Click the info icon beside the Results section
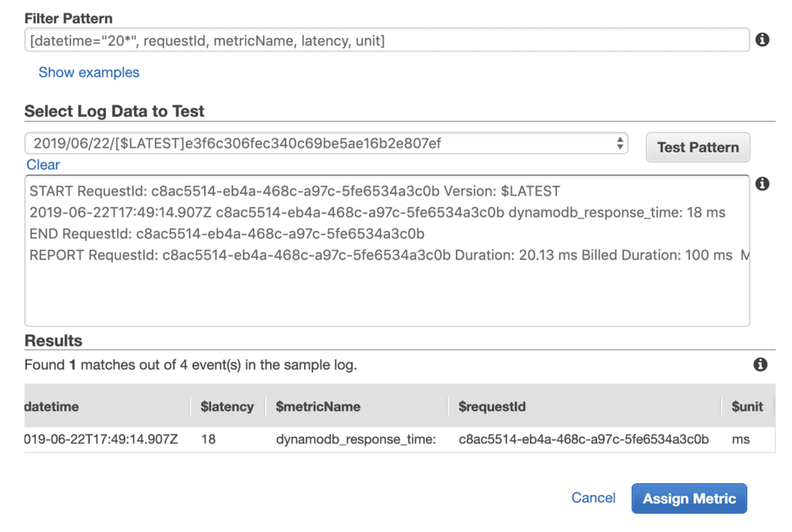 click(760, 365)
